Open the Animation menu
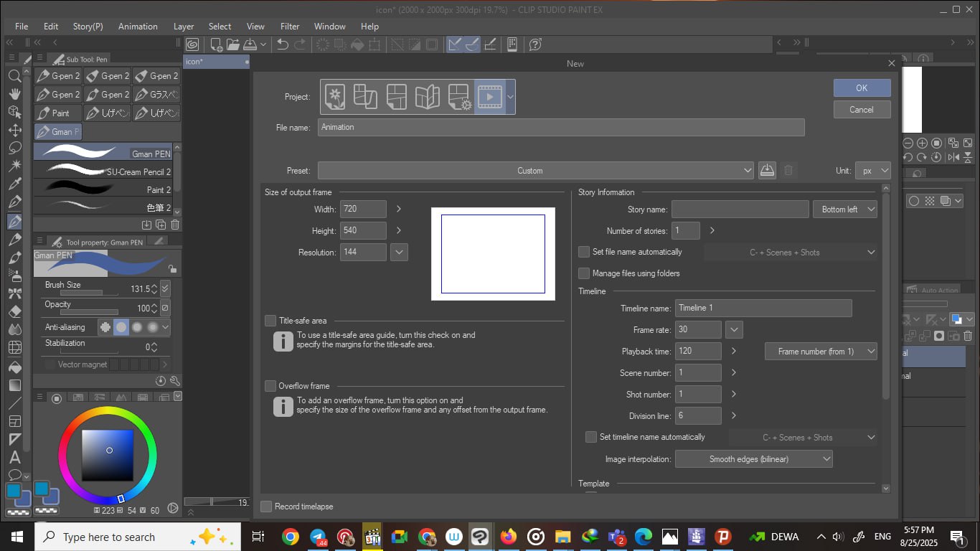The height and width of the screenshot is (551, 980). [138, 27]
